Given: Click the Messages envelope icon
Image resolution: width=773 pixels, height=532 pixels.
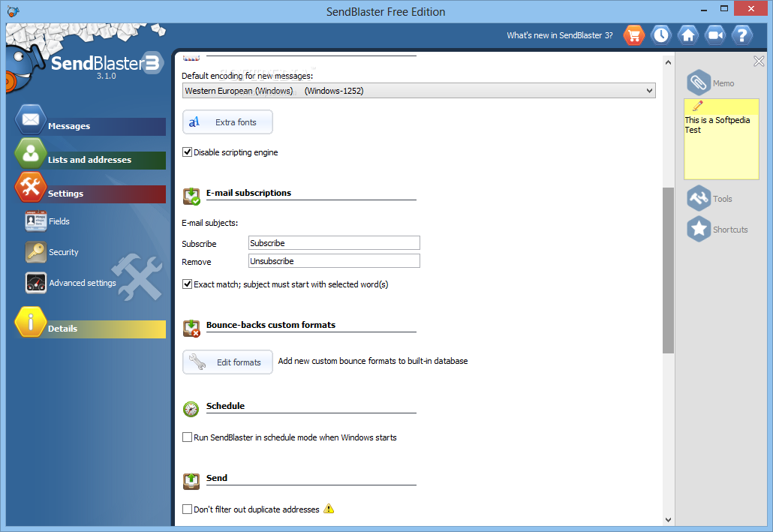Looking at the screenshot, I should 31,119.
